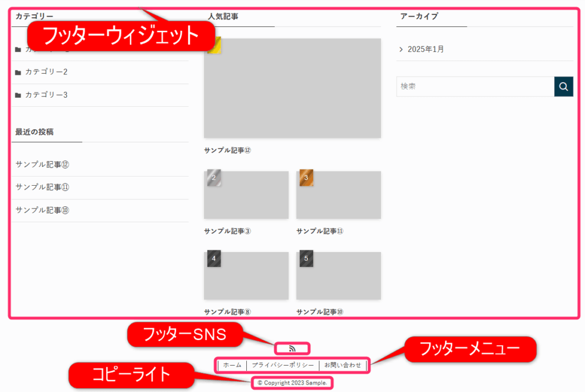Viewport: 585px width, 392px height.
Task: Focus the 検索 search input field
Action: (x=475, y=87)
